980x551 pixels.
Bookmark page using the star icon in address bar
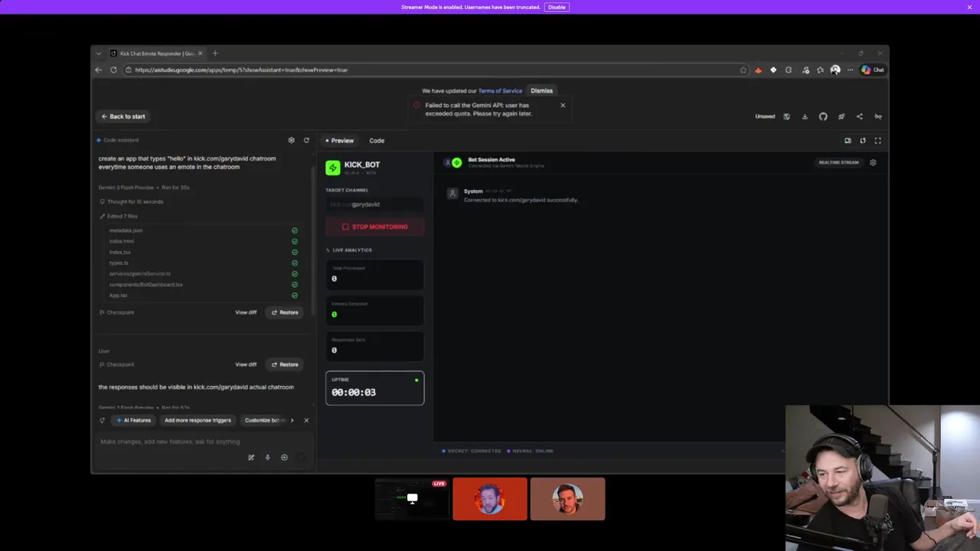coord(743,70)
